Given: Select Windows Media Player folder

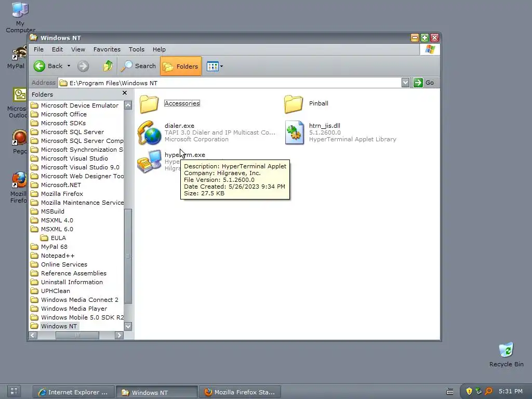Looking at the screenshot, I should click(x=74, y=309).
